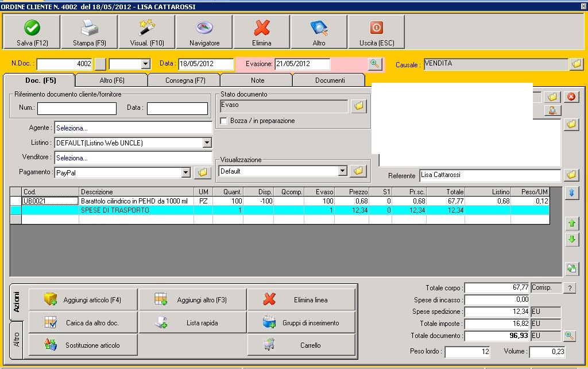This screenshot has width=588, height=369.
Task: Open the Consegna (F7) tab
Action: click(185, 80)
